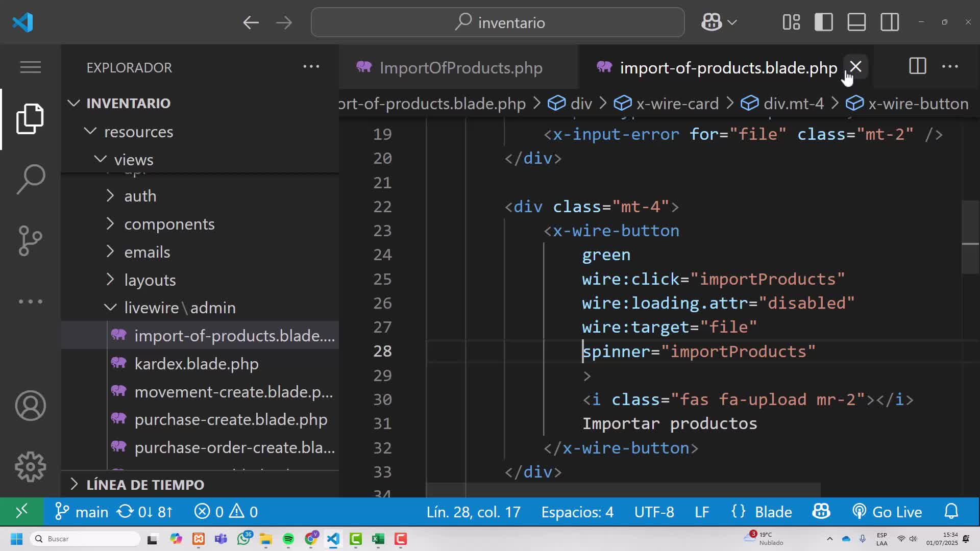Open kardex.blade.php in explorer
The width and height of the screenshot is (980, 551).
[x=200, y=363]
